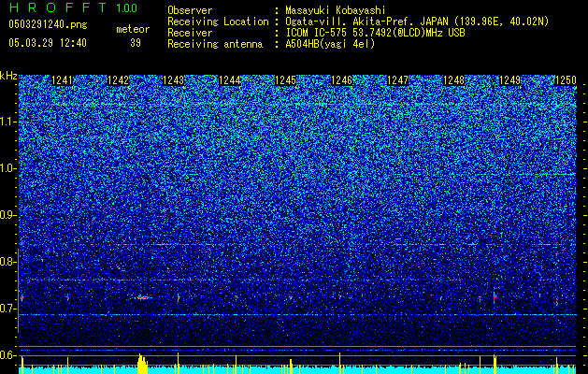The height and width of the screenshot is (374, 588).
Task: Click the 1245 time marker
Action: point(286,80)
